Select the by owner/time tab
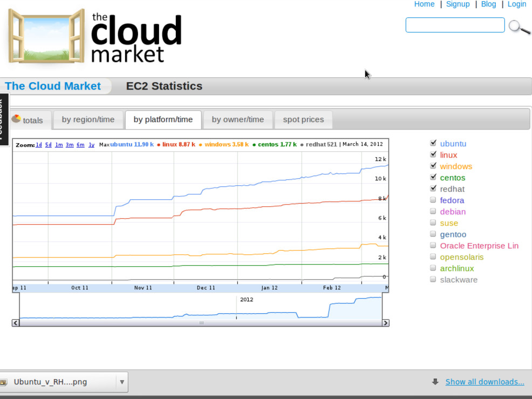532x399 pixels. click(x=238, y=119)
